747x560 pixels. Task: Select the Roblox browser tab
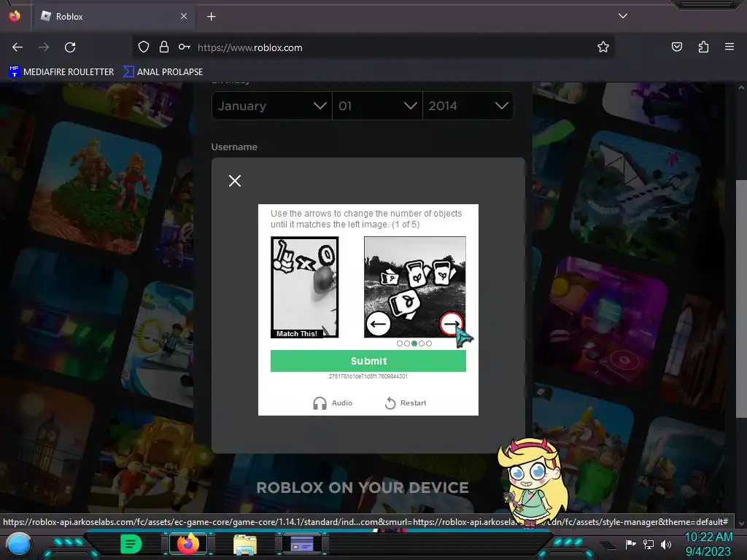tap(115, 17)
